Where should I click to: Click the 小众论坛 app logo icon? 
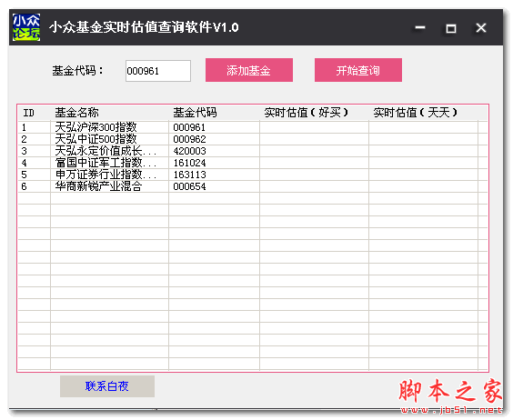(x=26, y=27)
